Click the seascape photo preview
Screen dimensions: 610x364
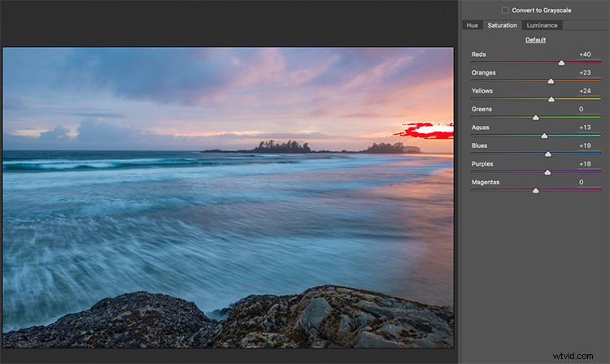tap(228, 197)
